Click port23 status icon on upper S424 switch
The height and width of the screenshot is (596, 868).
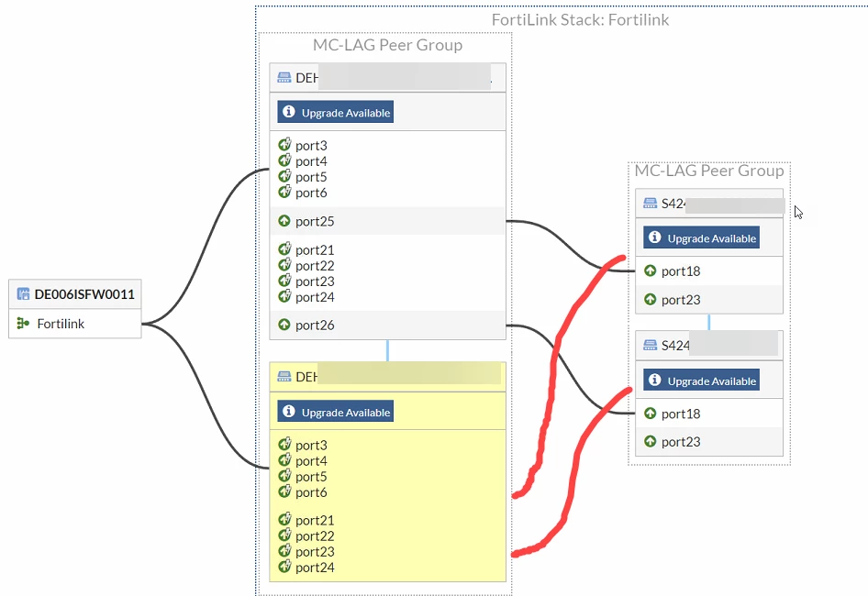[650, 300]
